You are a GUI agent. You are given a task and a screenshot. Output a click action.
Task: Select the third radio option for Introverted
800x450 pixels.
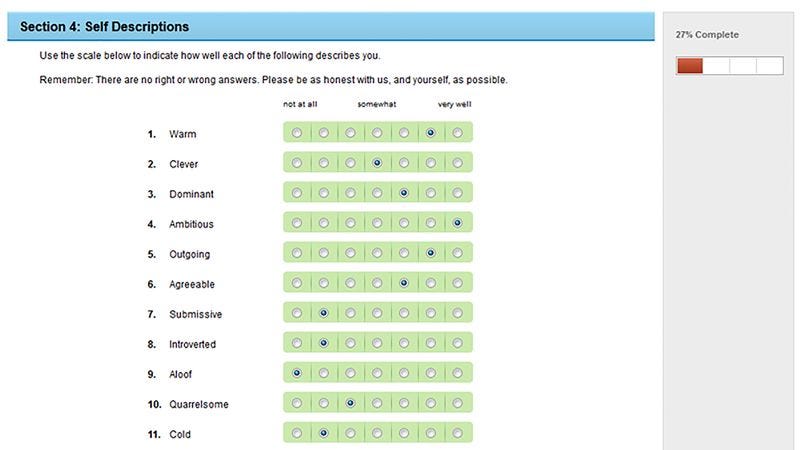351,343
